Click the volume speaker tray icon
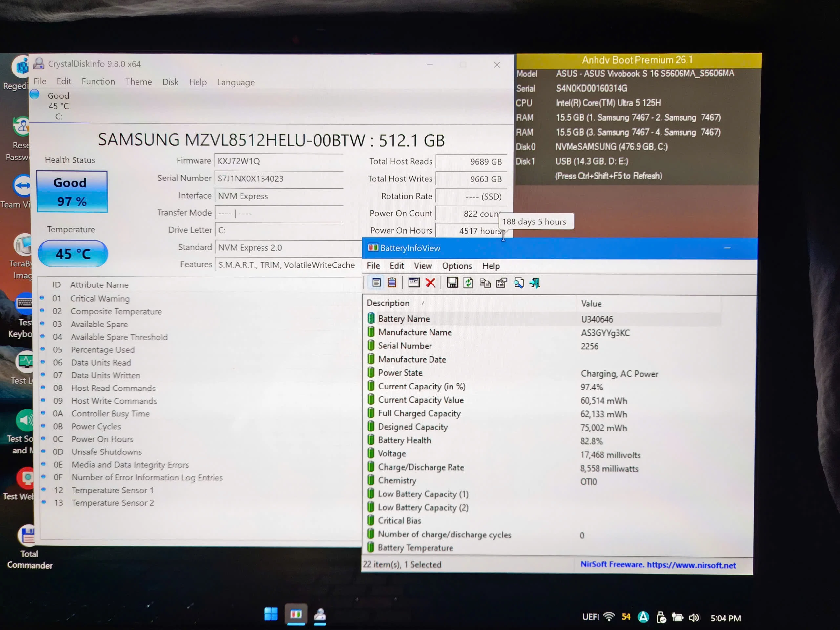840x630 pixels. [694, 618]
